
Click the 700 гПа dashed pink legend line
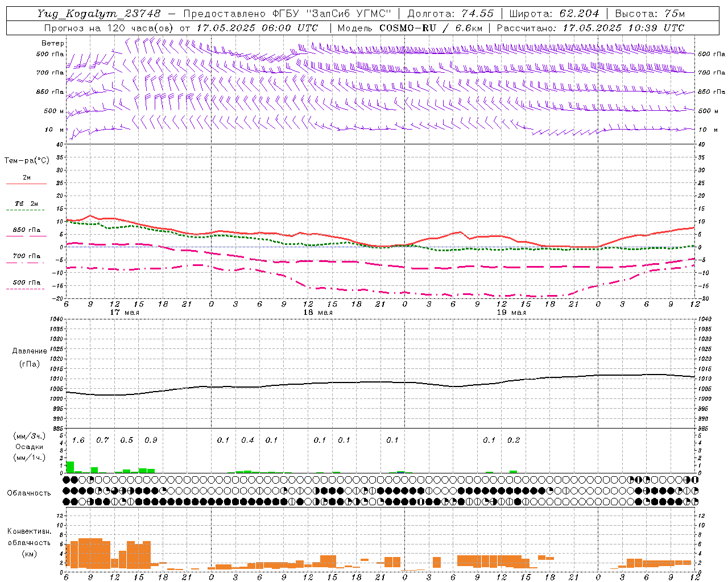[26, 263]
